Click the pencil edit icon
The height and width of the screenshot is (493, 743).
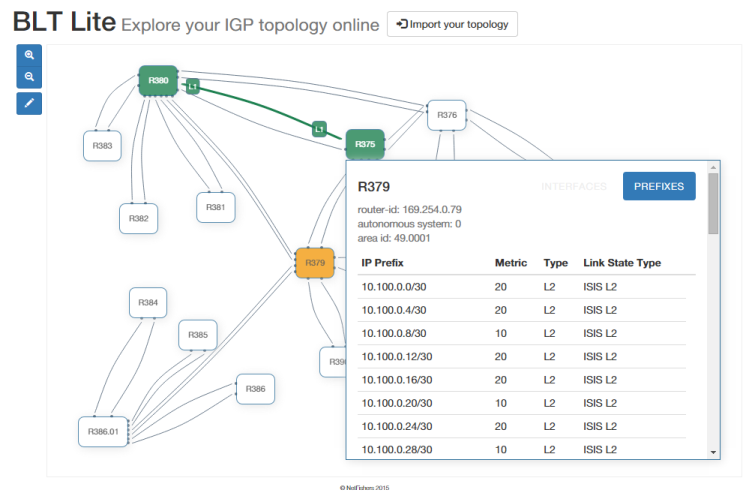click(29, 103)
